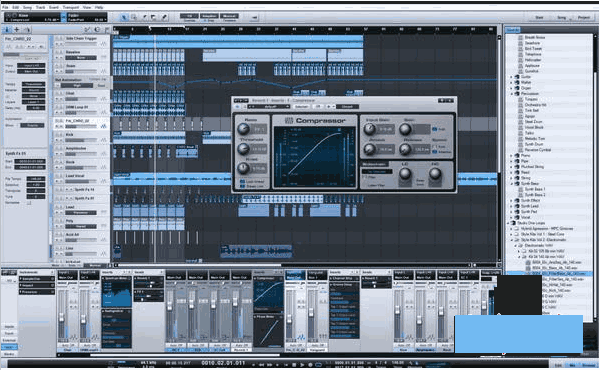
Task: Click the Organ instrument folder icon
Action: [517, 88]
